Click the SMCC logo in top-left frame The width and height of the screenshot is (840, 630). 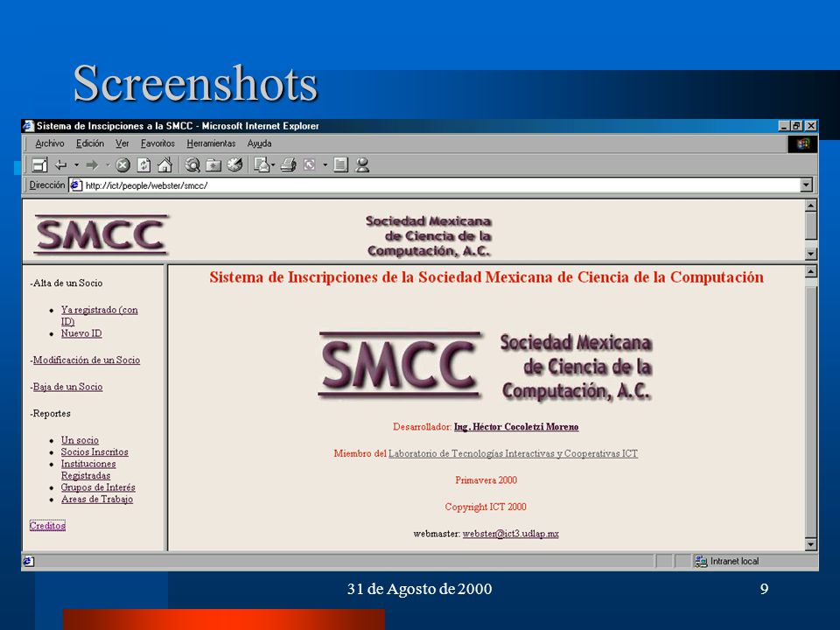[x=101, y=234]
